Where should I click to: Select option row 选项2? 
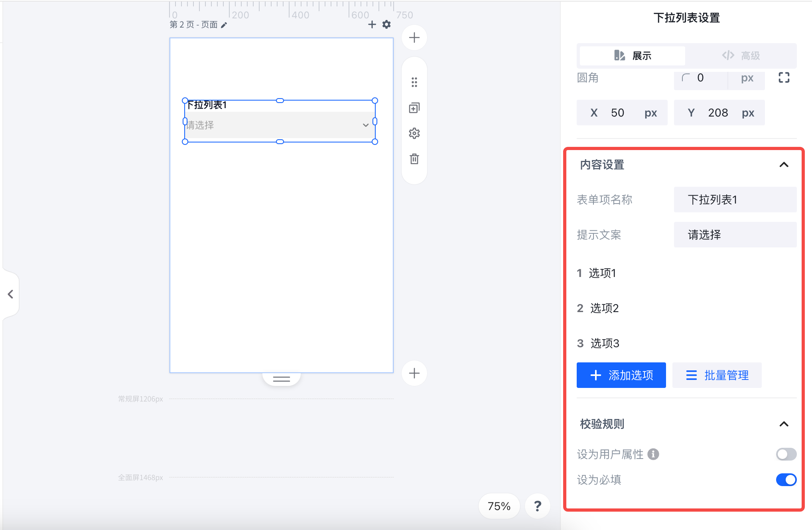tap(686, 308)
